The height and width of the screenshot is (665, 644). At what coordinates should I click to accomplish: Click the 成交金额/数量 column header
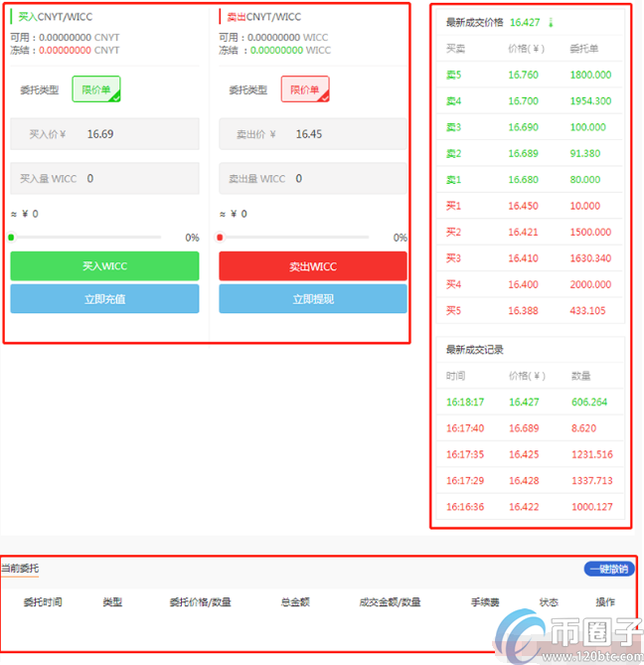click(390, 601)
